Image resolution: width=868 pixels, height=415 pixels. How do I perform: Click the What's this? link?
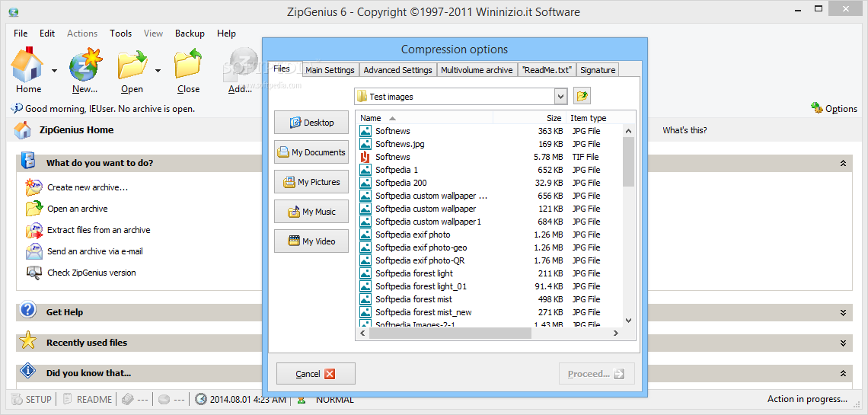point(685,130)
